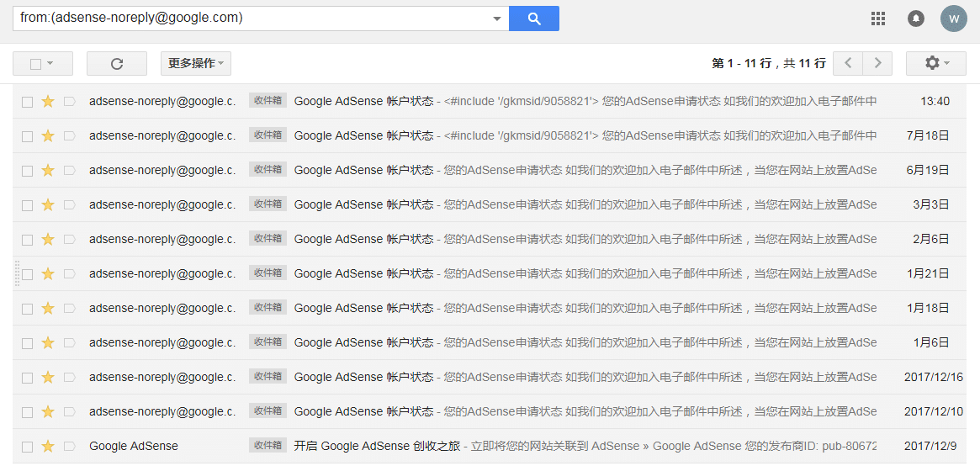Click the 收件箱 label on the 13:40 email

pos(268,101)
